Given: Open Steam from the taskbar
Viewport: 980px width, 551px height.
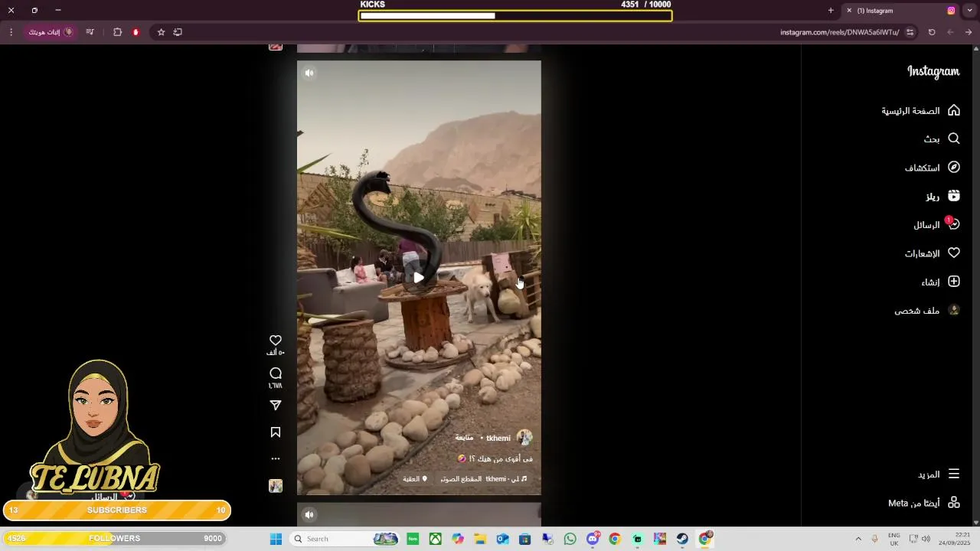Looking at the screenshot, I should [x=682, y=539].
